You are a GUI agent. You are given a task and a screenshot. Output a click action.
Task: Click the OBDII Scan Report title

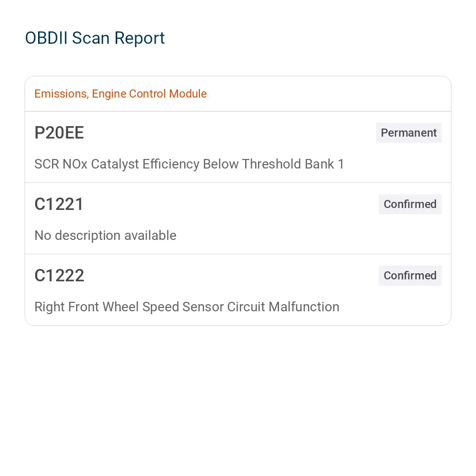(x=95, y=38)
